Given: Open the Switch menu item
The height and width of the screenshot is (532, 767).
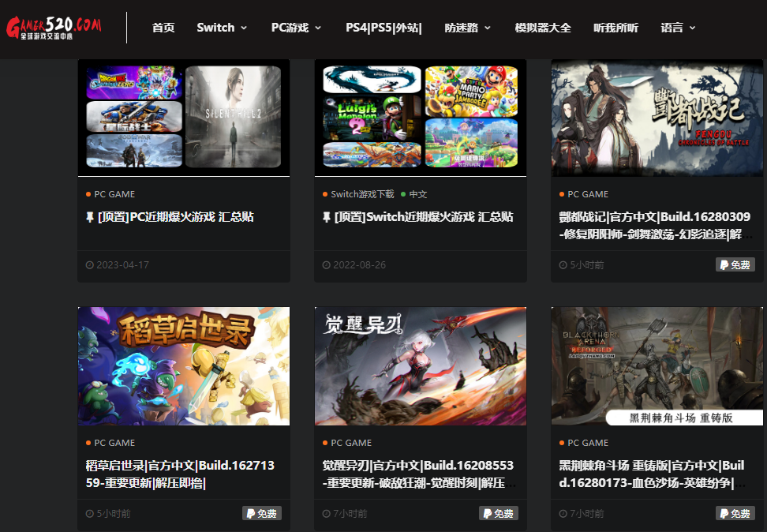Looking at the screenshot, I should click(215, 28).
